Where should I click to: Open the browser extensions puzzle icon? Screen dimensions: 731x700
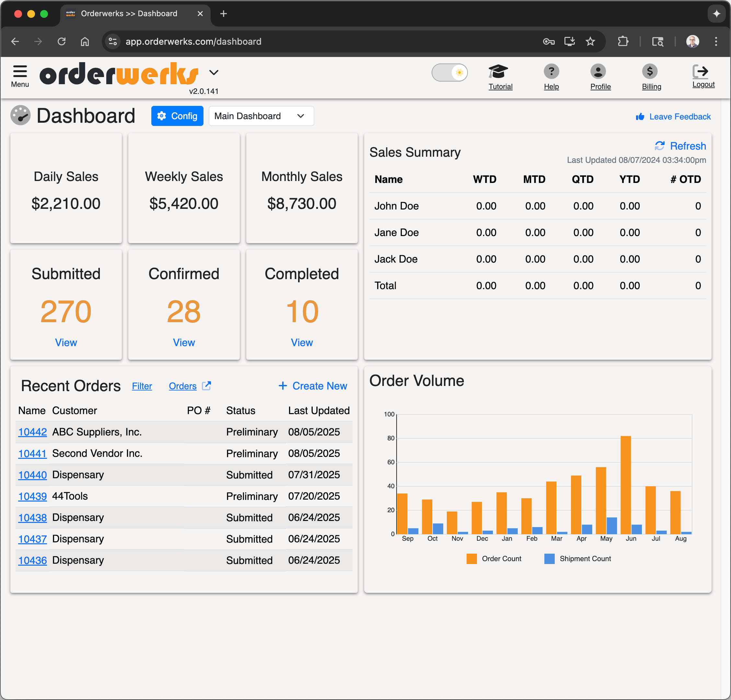[x=622, y=41]
